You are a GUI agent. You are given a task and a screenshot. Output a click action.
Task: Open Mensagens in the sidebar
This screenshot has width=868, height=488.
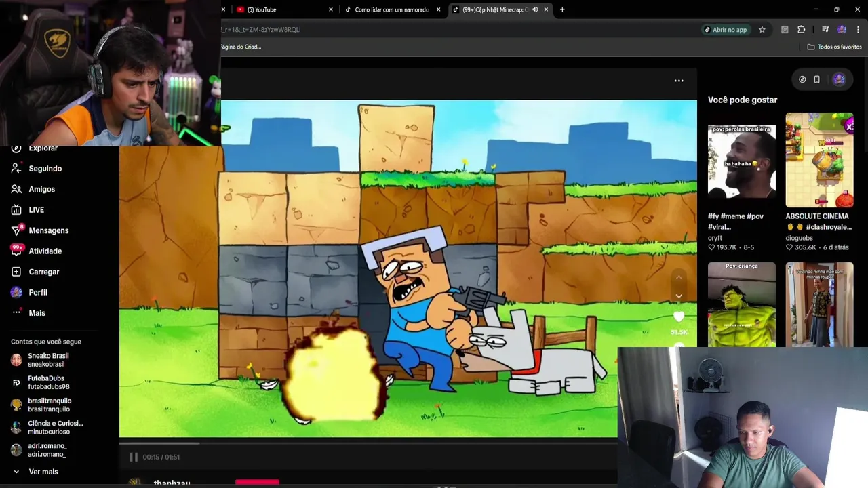(x=48, y=230)
